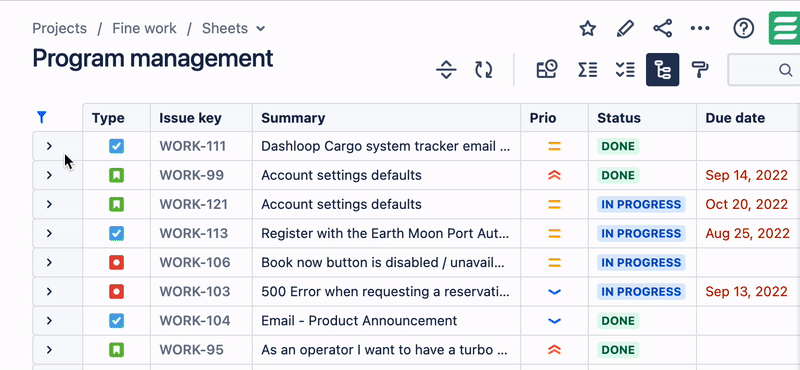Expand the WORK-106 row
Viewport: 800px width, 370px height.
pyautogui.click(x=49, y=263)
